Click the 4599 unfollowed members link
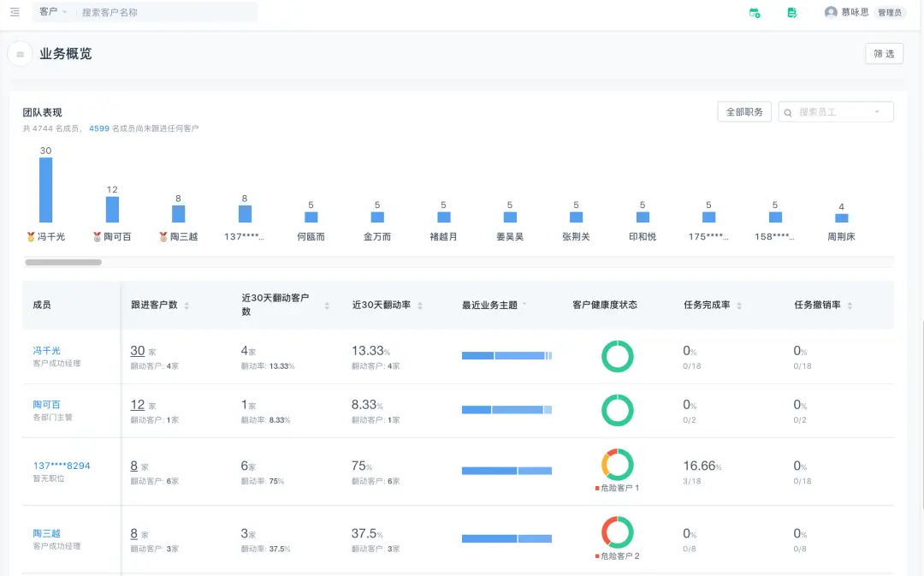 coord(99,128)
